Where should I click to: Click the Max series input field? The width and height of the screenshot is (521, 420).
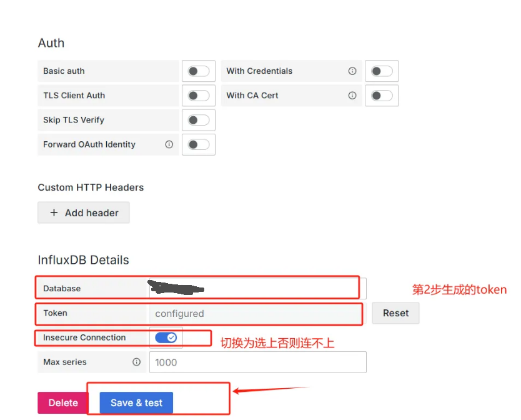click(x=258, y=362)
